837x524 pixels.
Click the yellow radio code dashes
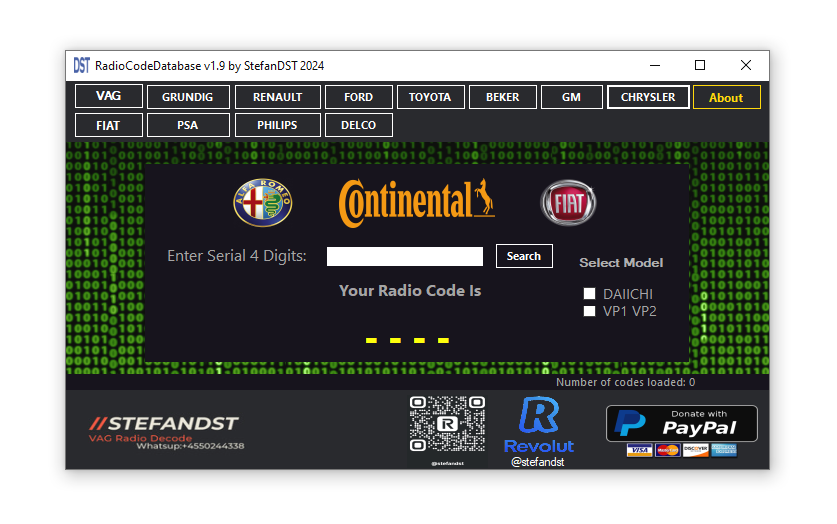(407, 340)
